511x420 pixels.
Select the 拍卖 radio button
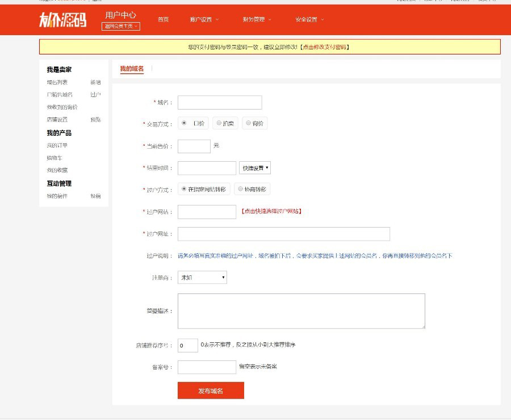click(219, 123)
